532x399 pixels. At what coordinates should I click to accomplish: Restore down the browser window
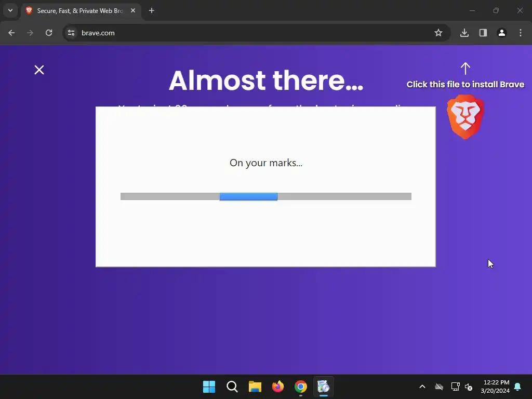pos(496,10)
